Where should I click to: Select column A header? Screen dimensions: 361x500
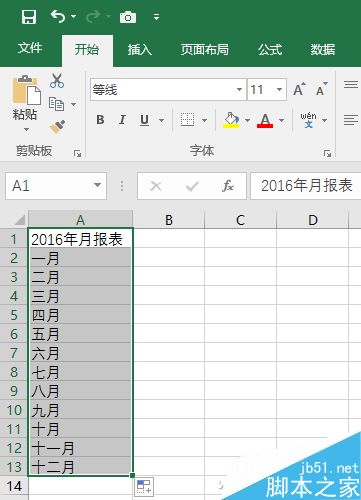[x=80, y=220]
